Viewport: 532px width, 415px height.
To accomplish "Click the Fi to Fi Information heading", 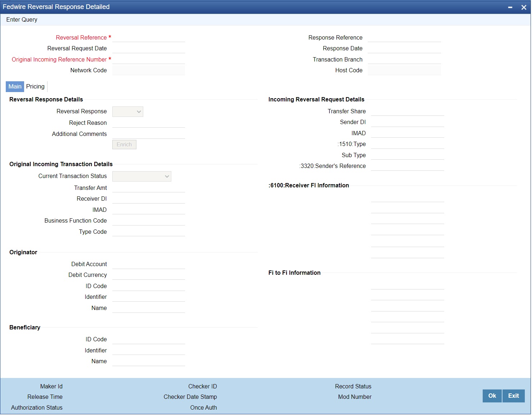I will coord(294,273).
